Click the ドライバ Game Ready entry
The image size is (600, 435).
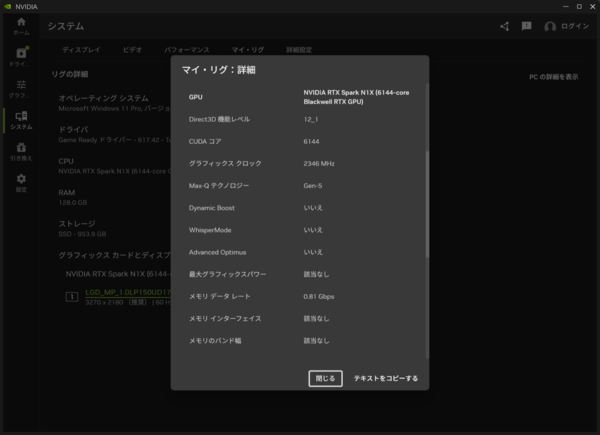[114, 135]
